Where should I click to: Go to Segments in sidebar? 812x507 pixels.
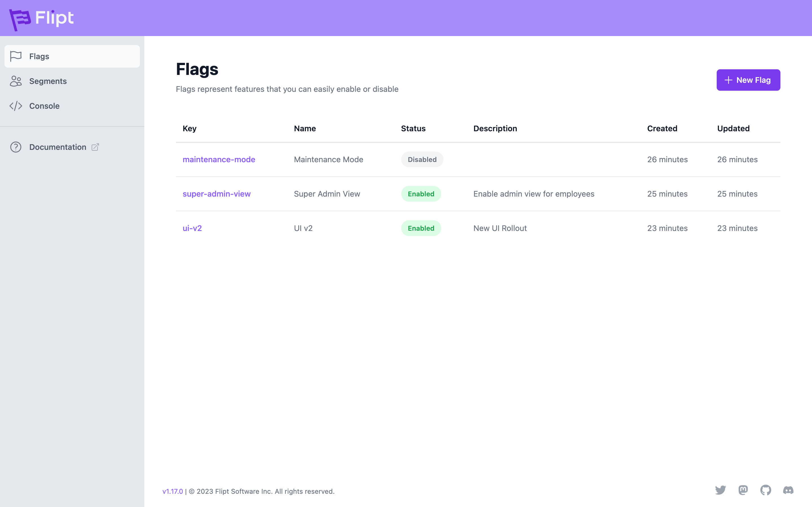pyautogui.click(x=48, y=81)
